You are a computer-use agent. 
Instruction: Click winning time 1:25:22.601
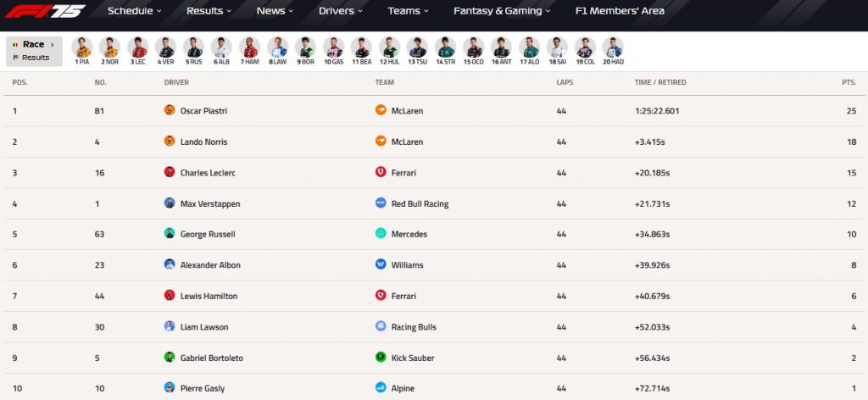657,111
